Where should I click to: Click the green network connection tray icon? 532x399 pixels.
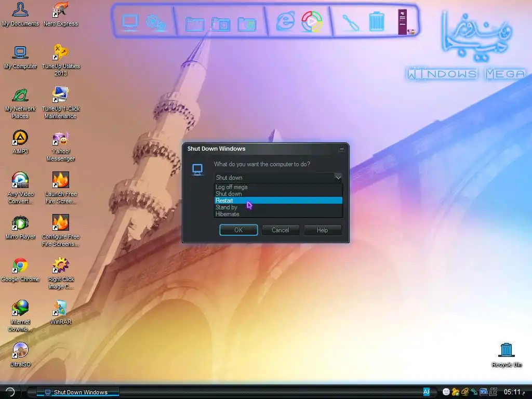point(474,392)
